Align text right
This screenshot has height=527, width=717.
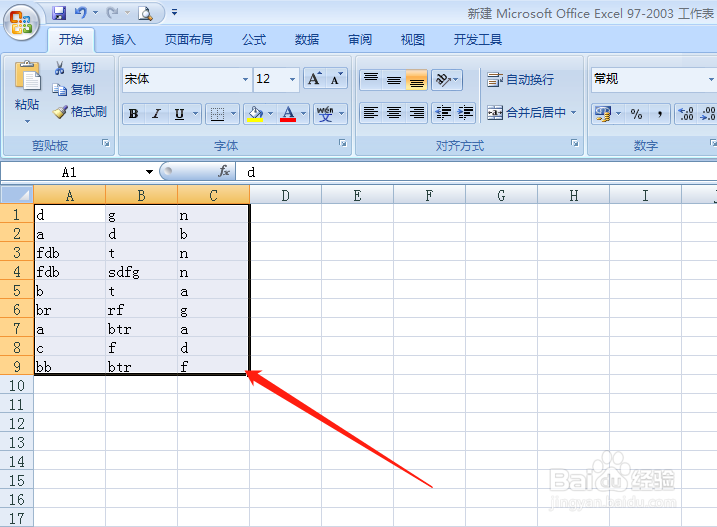click(417, 113)
